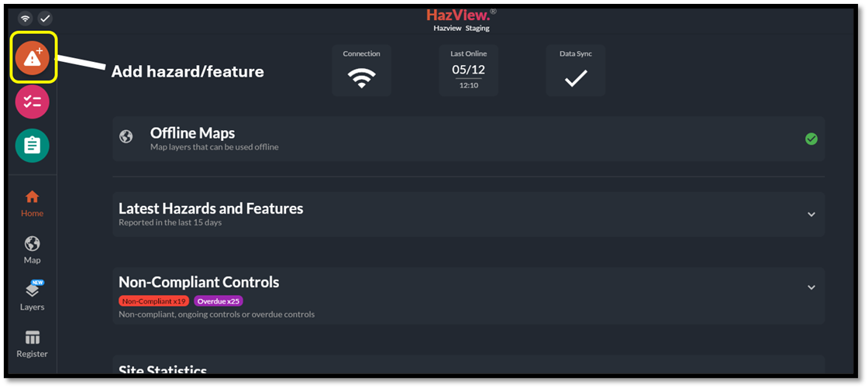The image size is (868, 388).
Task: Click the Offline Maps globe icon
Action: pos(126,137)
